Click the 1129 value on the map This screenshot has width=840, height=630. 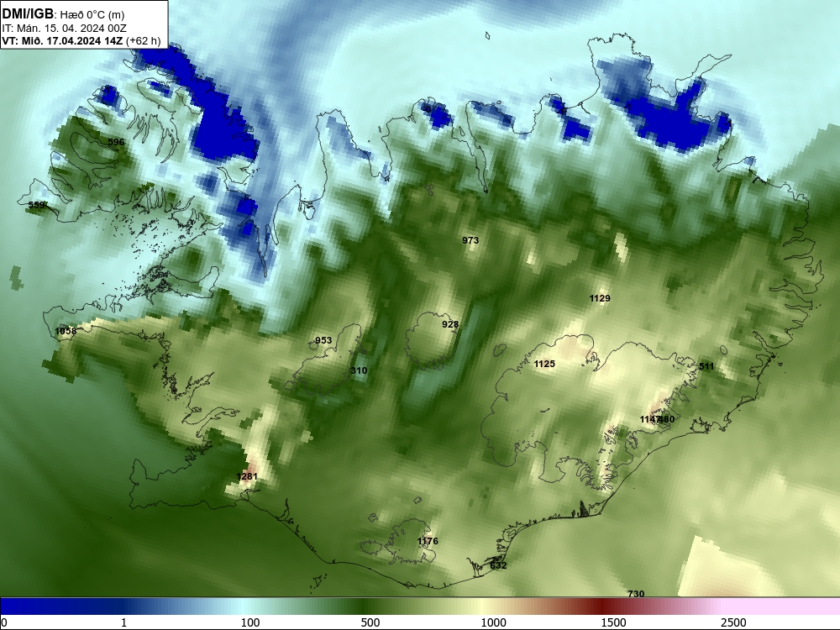click(x=600, y=298)
